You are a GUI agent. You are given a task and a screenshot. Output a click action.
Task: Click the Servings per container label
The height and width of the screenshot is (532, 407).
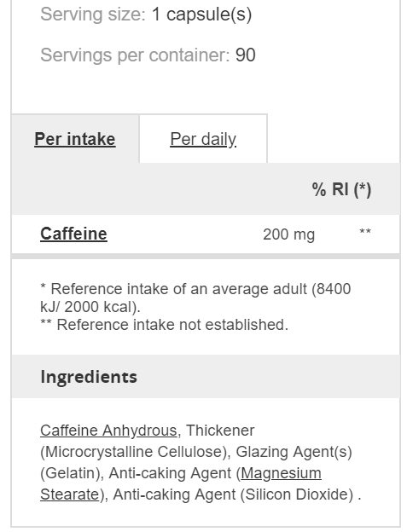click(x=135, y=55)
